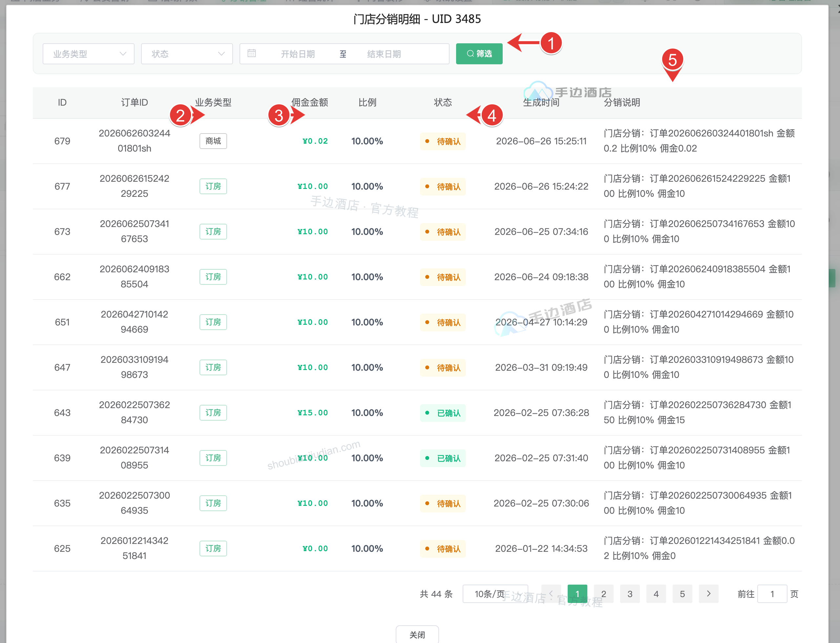Screen dimensions: 840x643
Task: Click 待确认 status in row 677
Action: [x=443, y=187]
